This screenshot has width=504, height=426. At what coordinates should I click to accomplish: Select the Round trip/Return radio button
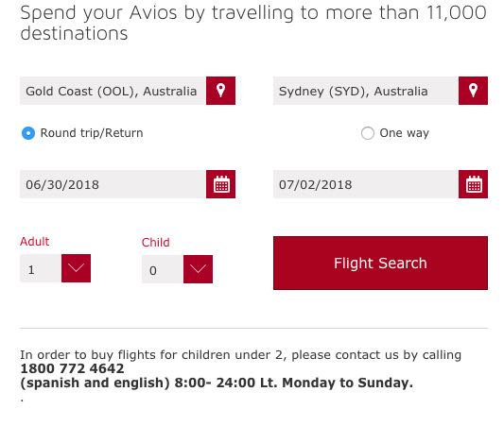[28, 133]
